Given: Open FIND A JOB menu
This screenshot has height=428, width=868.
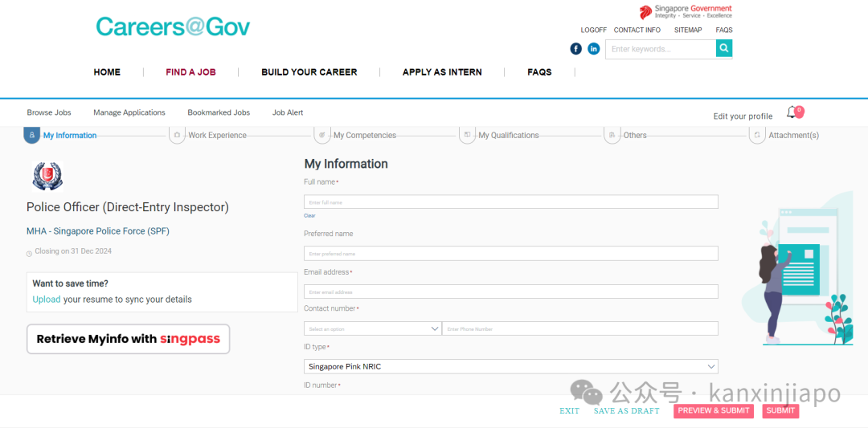Looking at the screenshot, I should pos(191,72).
